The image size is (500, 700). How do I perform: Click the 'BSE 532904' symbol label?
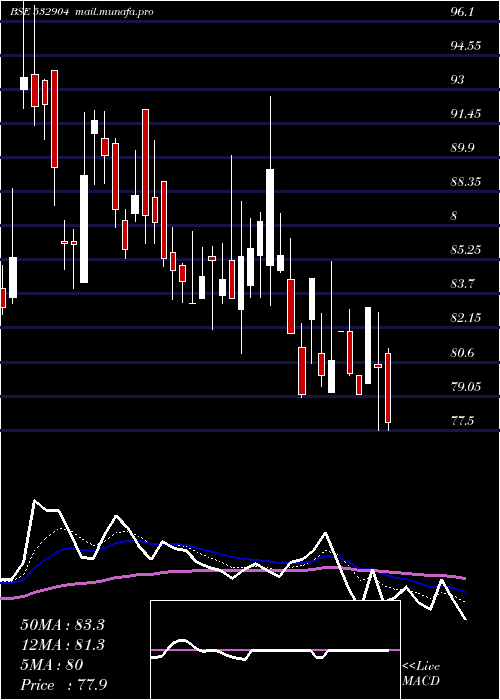[x=40, y=12]
